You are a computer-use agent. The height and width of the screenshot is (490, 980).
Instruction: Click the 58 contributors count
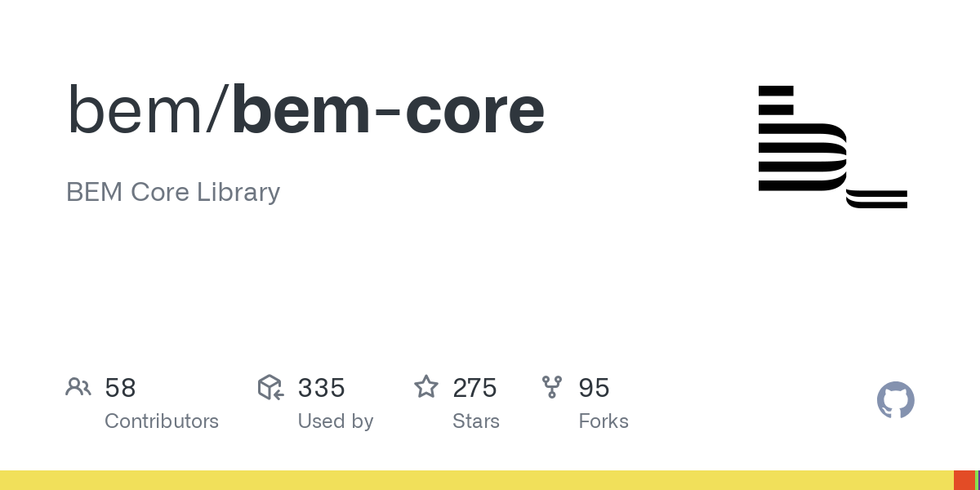click(120, 388)
